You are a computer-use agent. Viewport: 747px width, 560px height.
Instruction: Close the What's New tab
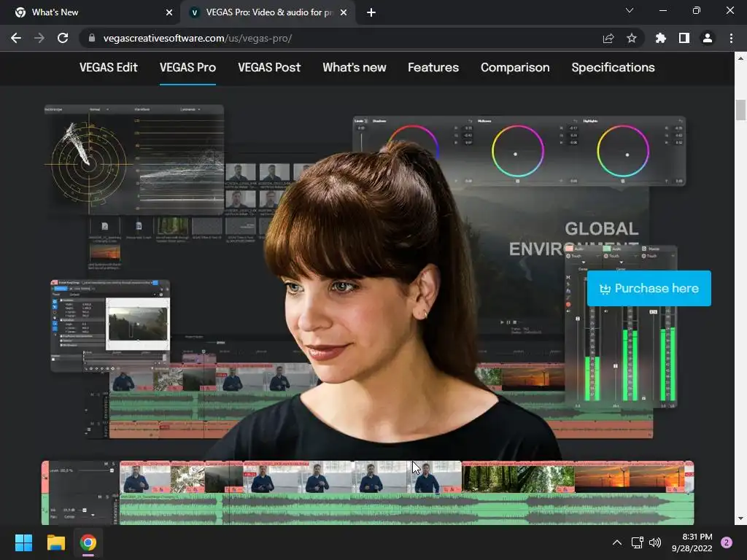tap(169, 12)
